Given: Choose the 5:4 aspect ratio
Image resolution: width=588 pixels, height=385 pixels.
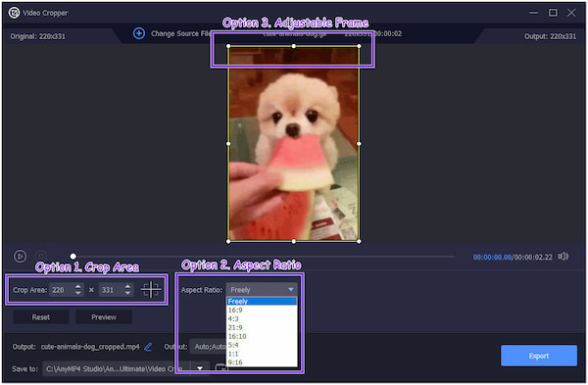Looking at the screenshot, I should [x=262, y=345].
